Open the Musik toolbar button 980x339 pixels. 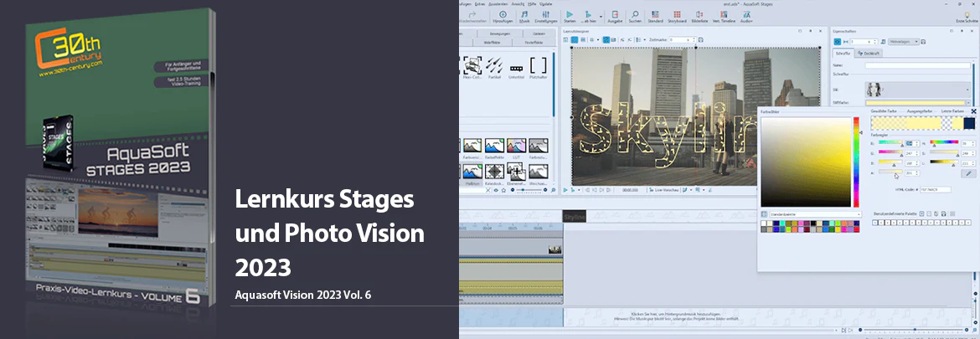click(524, 16)
